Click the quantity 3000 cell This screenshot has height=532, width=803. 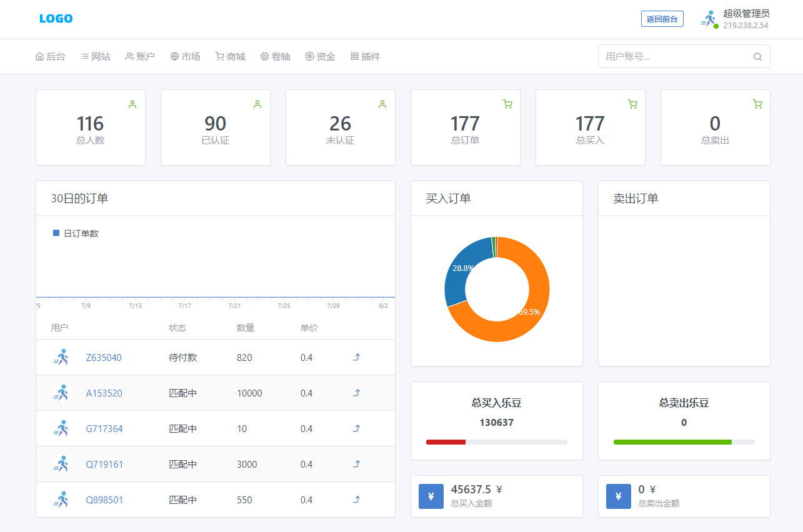(247, 465)
